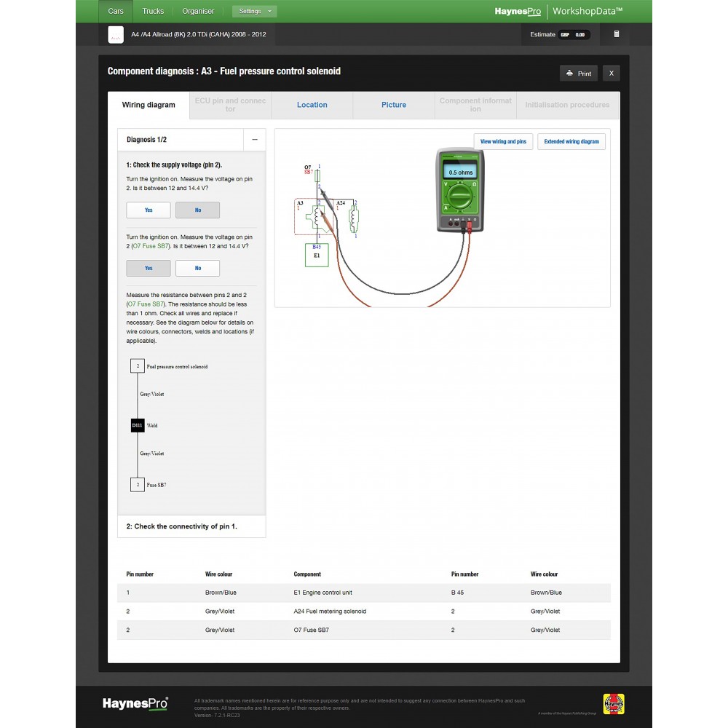The height and width of the screenshot is (728, 728).
Task: Close the component diagnosis dialog with X
Action: 611,73
